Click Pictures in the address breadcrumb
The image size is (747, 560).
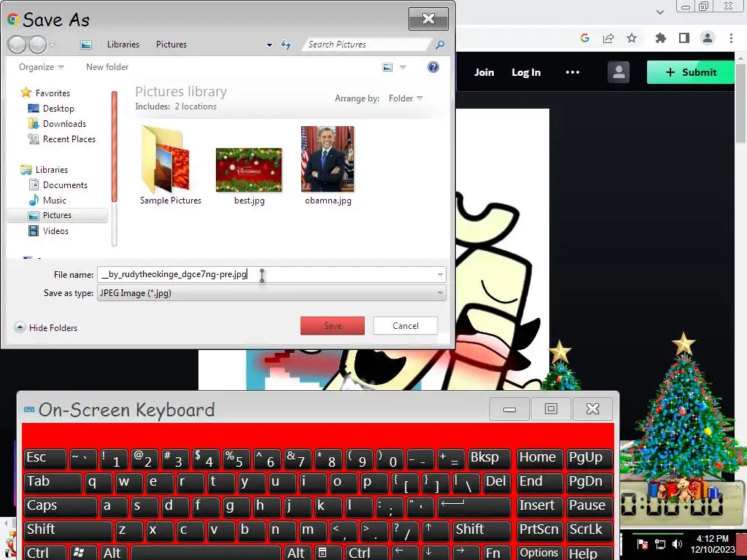(171, 44)
